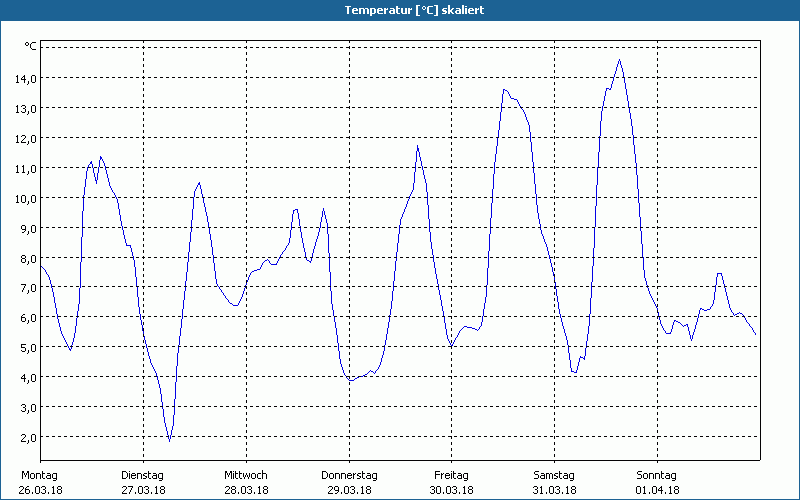Select the 12,0 y-axis label
Image resolution: width=800 pixels, height=500 pixels.
pyautogui.click(x=25, y=138)
